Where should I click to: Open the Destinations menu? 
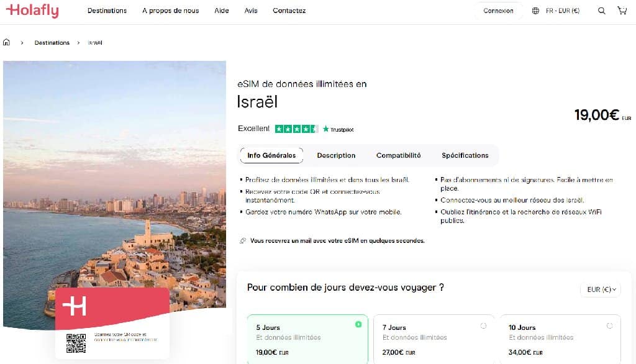click(107, 11)
